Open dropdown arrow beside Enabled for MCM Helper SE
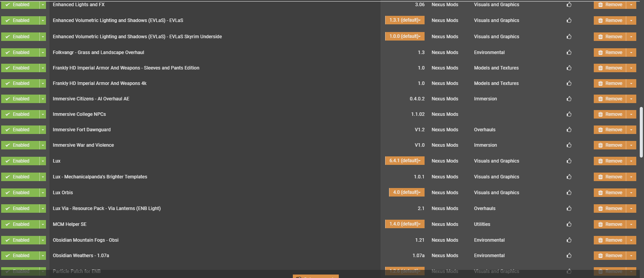The width and height of the screenshot is (644, 278). 43,224
